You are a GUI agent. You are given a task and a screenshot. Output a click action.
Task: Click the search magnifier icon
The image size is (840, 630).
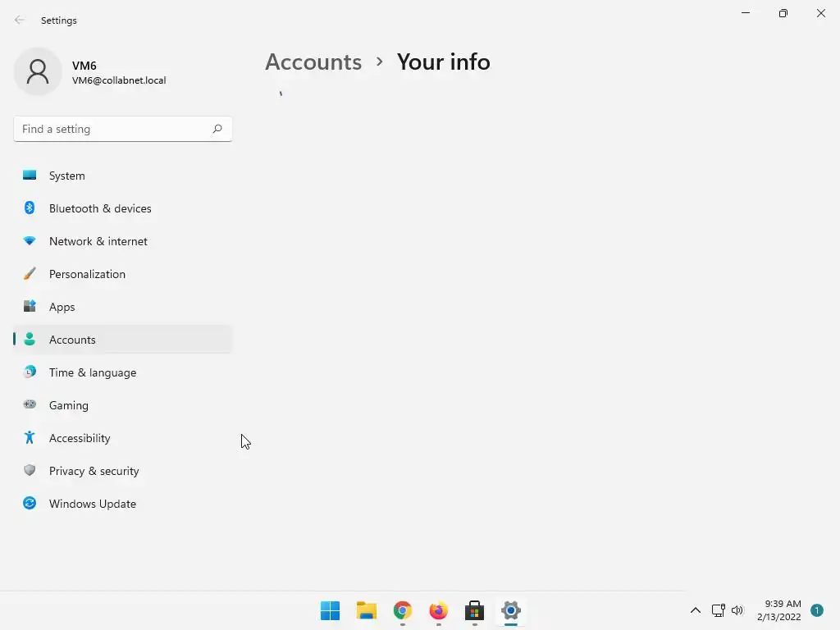coord(217,129)
